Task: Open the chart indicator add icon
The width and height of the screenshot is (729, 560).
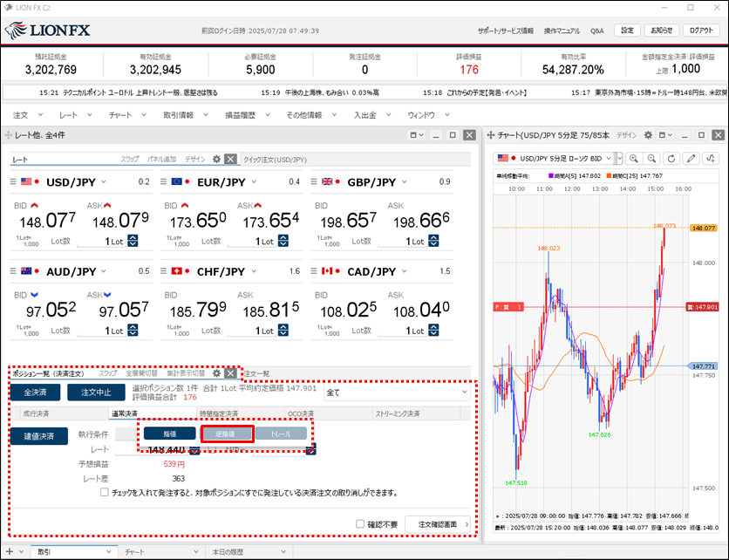Action: pos(712,158)
